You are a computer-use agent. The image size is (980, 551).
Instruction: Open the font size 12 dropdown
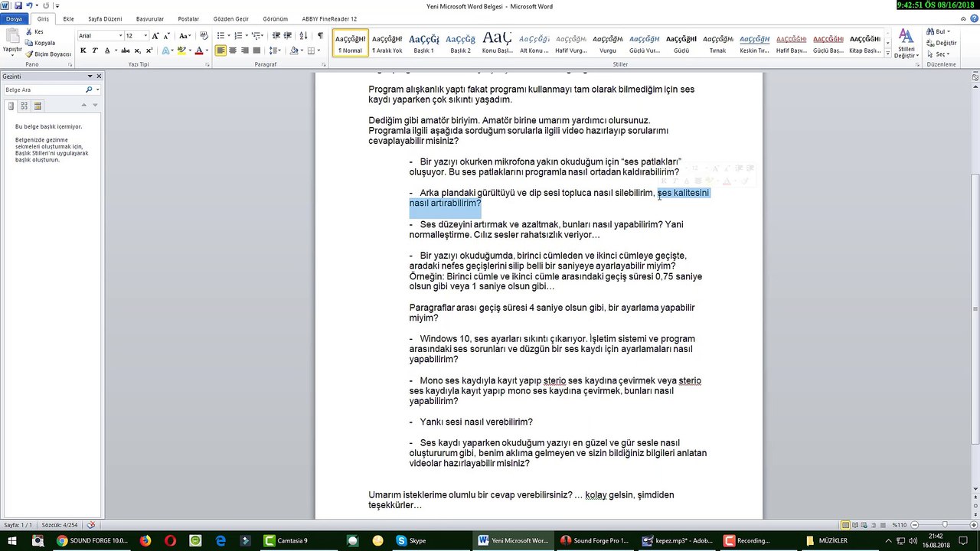[145, 36]
